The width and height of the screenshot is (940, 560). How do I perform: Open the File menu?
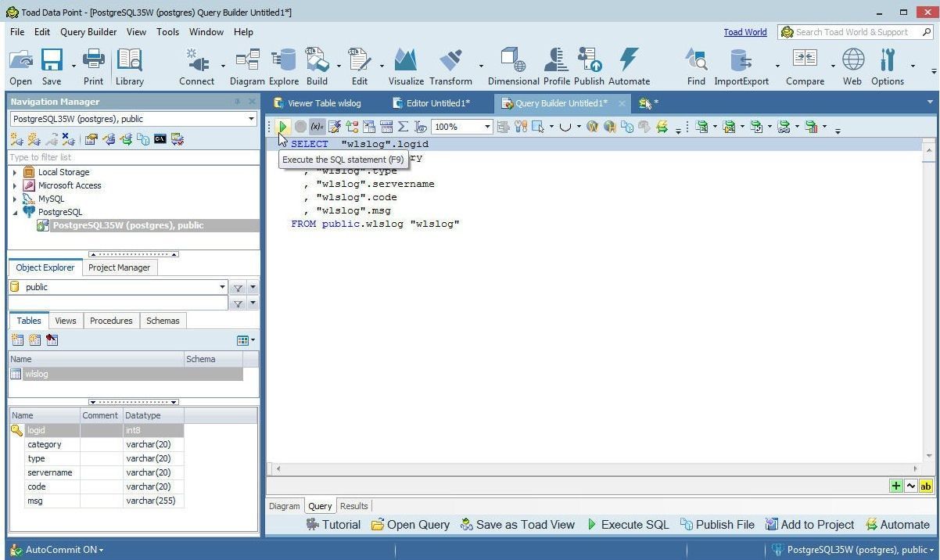[17, 32]
